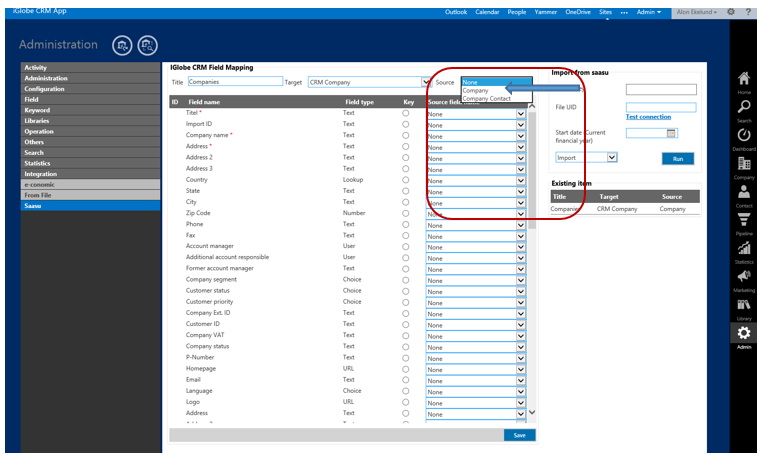Open the OneDrive link in top bar

578,12
